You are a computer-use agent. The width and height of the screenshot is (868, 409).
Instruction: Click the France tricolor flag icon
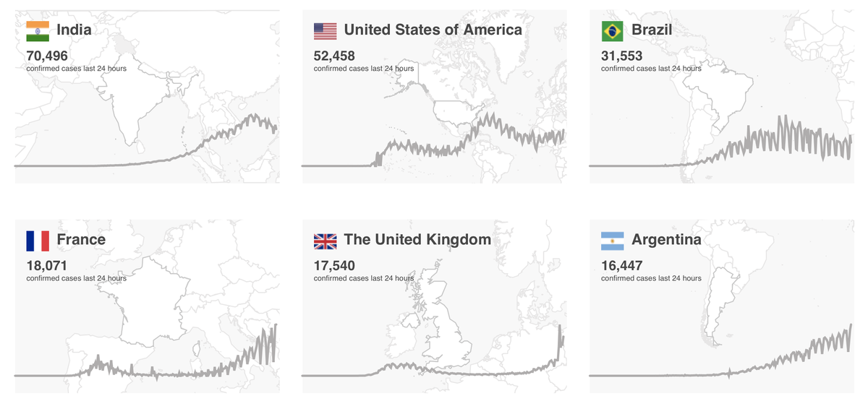point(38,240)
